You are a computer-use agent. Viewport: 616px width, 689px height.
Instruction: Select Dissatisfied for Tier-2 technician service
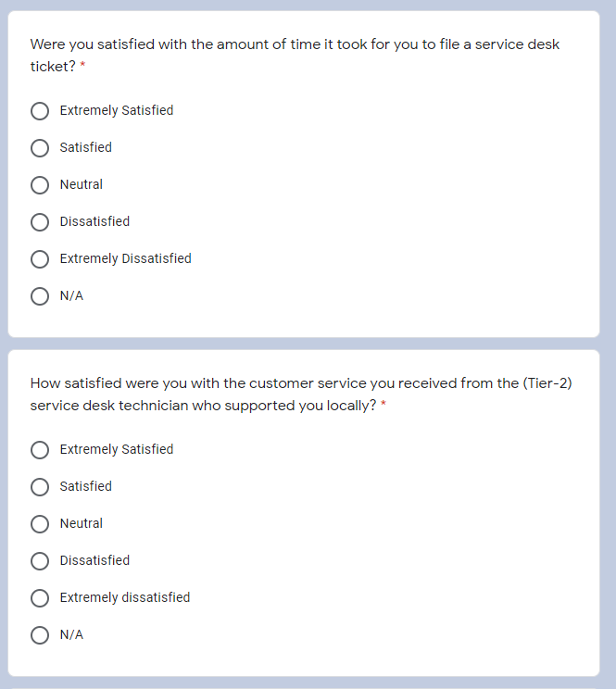[40, 561]
